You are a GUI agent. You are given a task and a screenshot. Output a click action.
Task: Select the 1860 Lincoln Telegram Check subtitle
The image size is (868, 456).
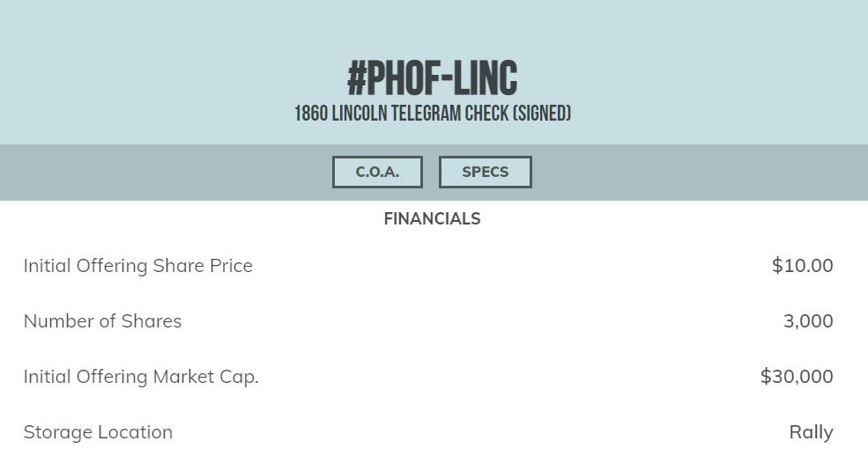pyautogui.click(x=432, y=114)
